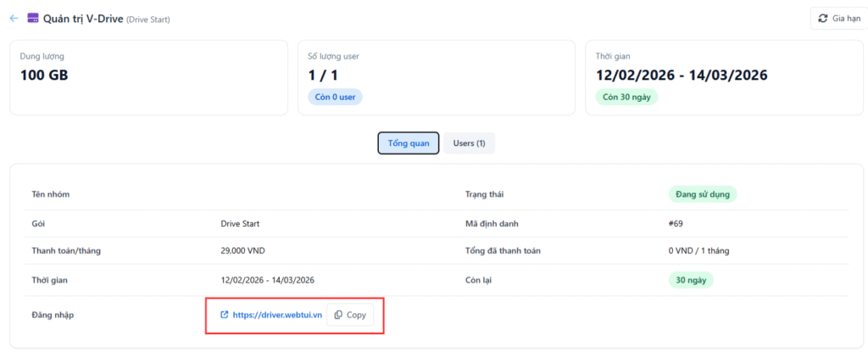
Task: Switch to the Tổng quan tab
Action: (x=408, y=143)
